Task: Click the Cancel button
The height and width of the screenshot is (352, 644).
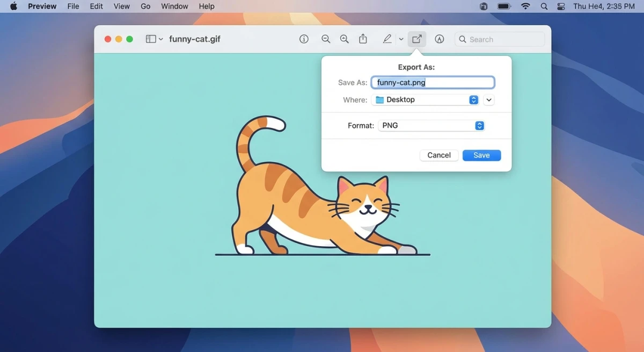Action: click(x=439, y=155)
